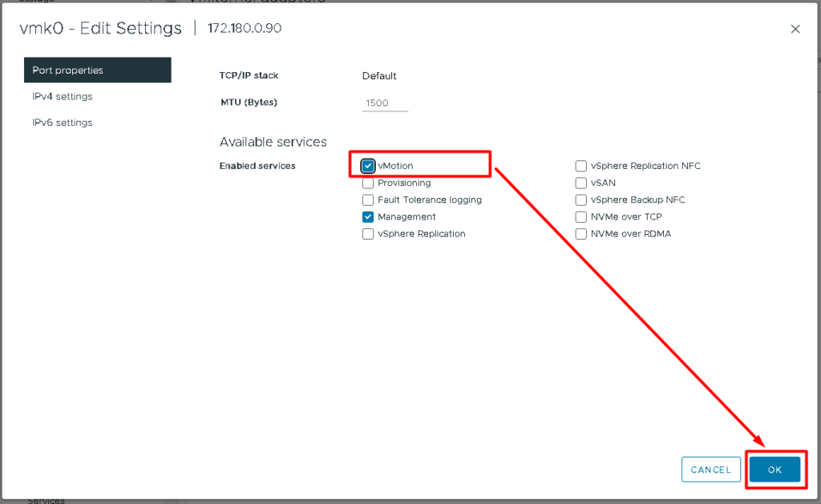Uncheck the Management service

pos(368,216)
